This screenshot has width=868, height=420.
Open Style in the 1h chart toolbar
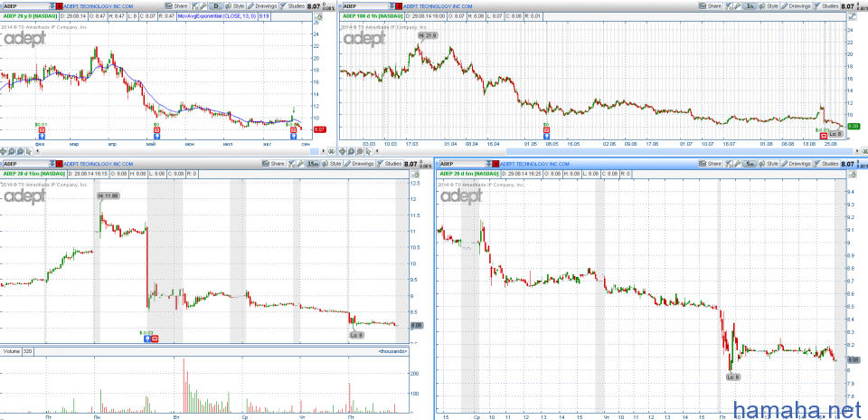tap(769, 5)
